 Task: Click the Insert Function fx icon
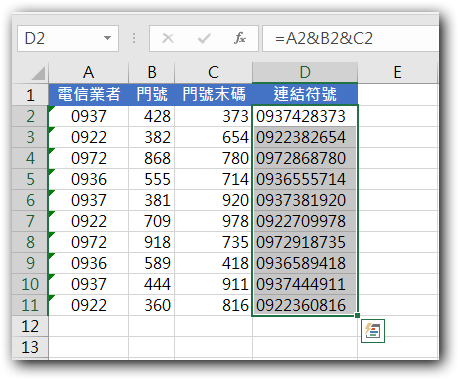pos(240,38)
